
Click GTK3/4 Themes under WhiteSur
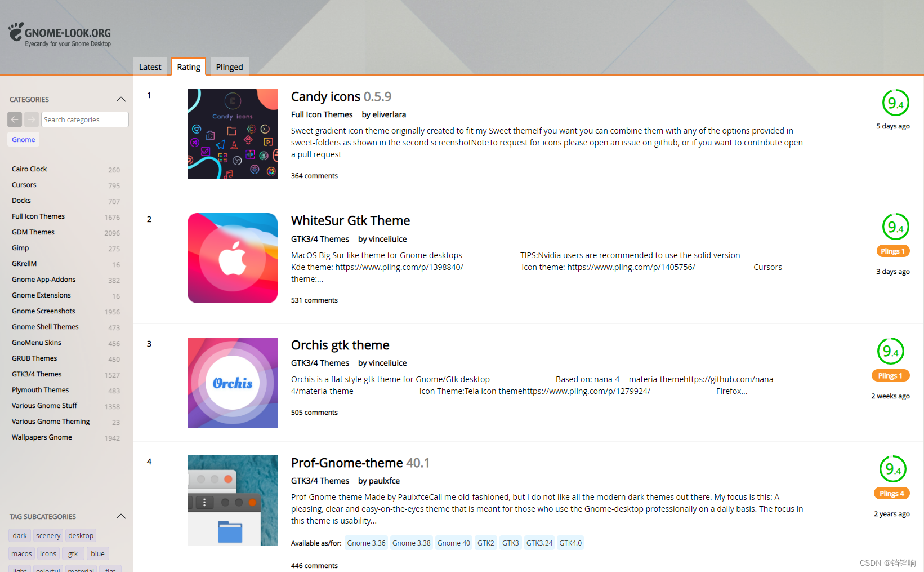click(320, 239)
